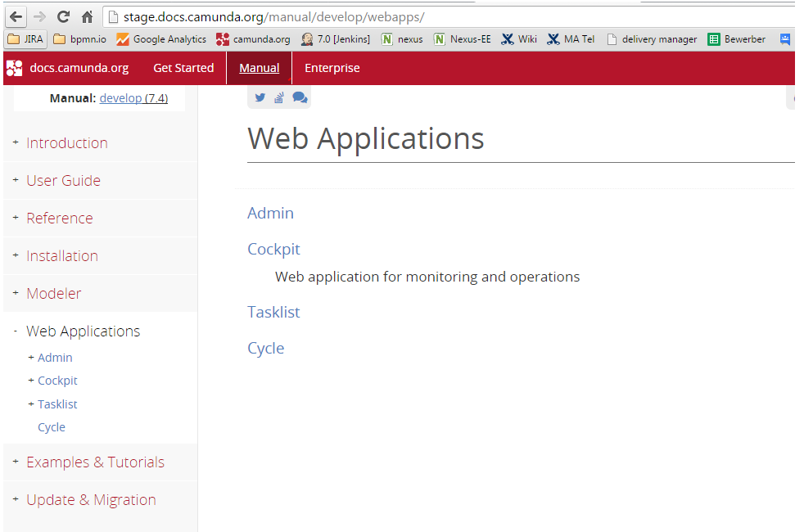
Task: Expand the Modeler section plus sign
Action: point(16,293)
